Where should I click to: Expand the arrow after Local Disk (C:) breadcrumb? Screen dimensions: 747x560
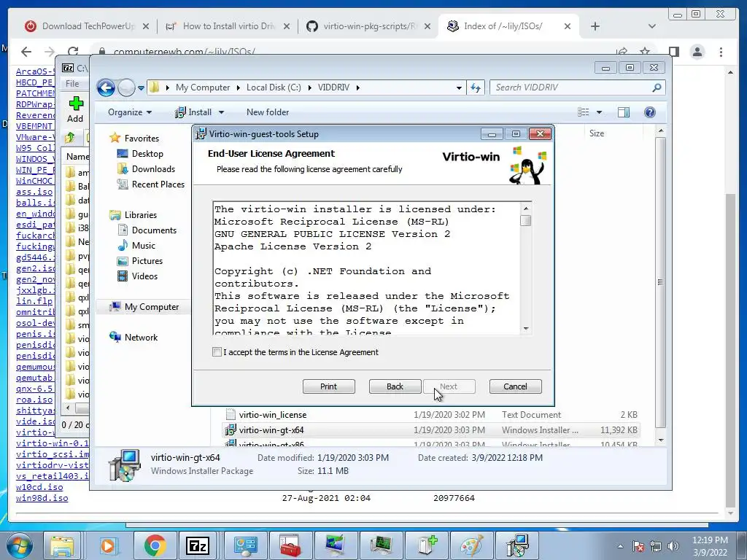(x=309, y=87)
